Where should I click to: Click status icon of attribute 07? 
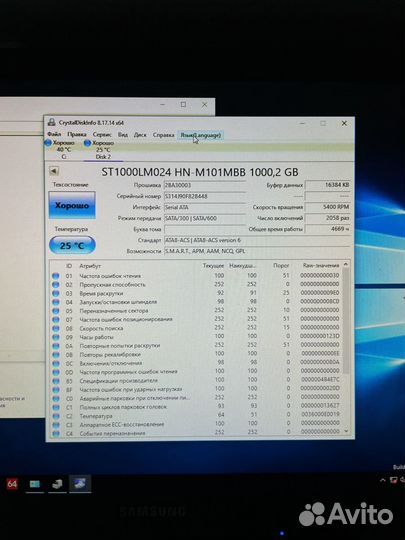tap(55, 320)
